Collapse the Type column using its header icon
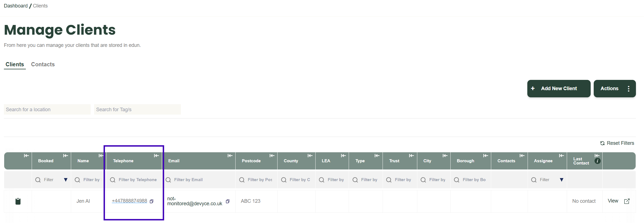644x223 pixels. (x=377, y=156)
